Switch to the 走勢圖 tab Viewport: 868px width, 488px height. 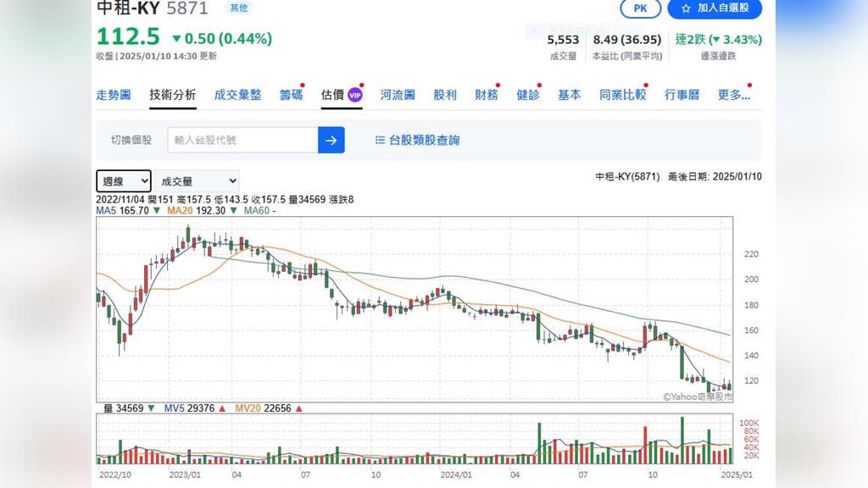114,95
